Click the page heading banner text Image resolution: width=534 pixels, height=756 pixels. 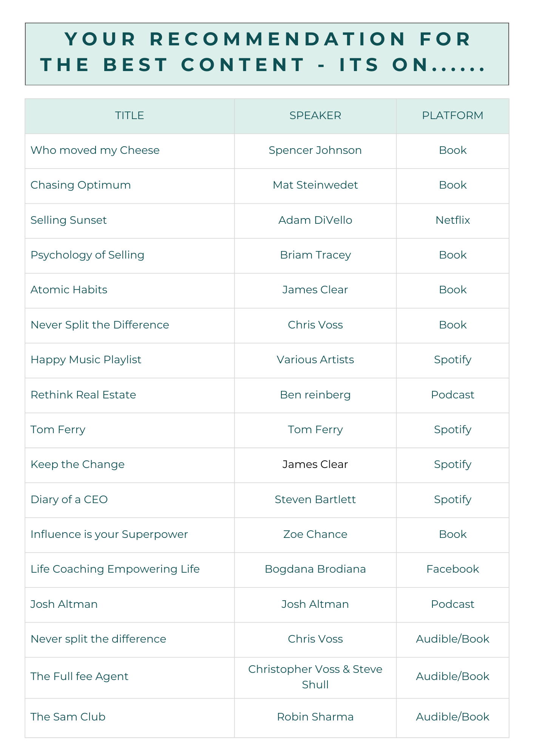point(267,52)
